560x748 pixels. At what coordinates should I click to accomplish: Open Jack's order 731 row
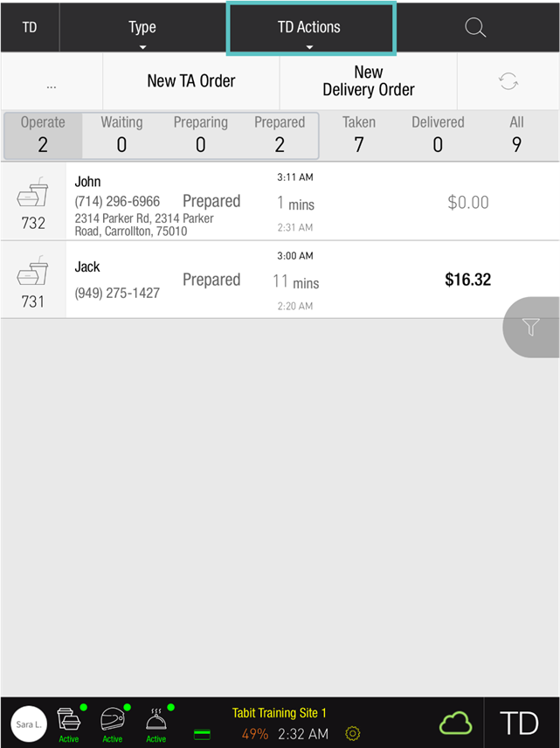point(280,280)
